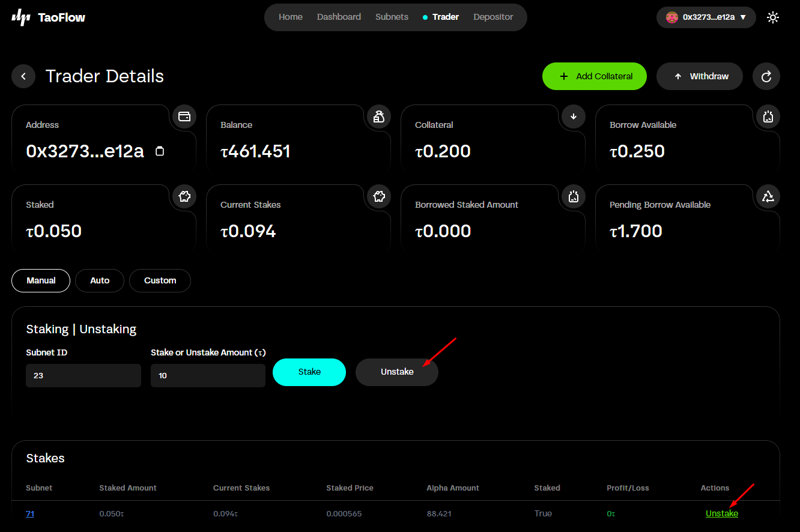
Task: Click the timer icon on Borrow Available card
Action: (x=767, y=116)
